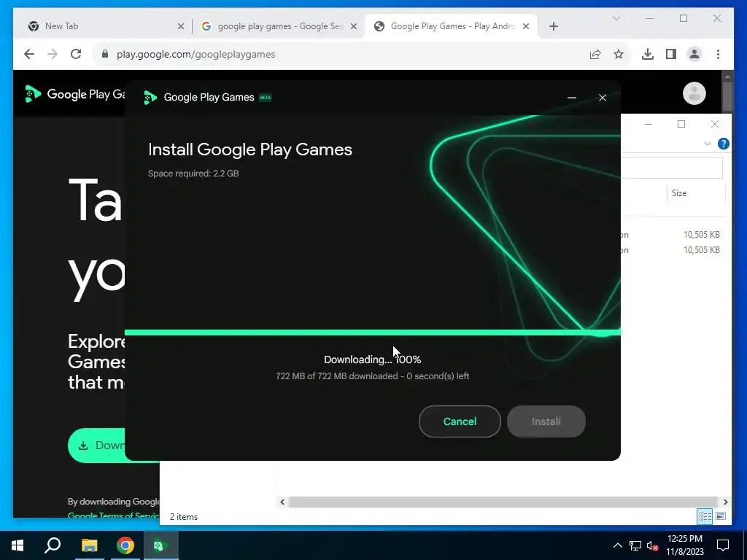This screenshot has width=747, height=560.
Task: Toggle Chrome side panel
Action: click(671, 54)
